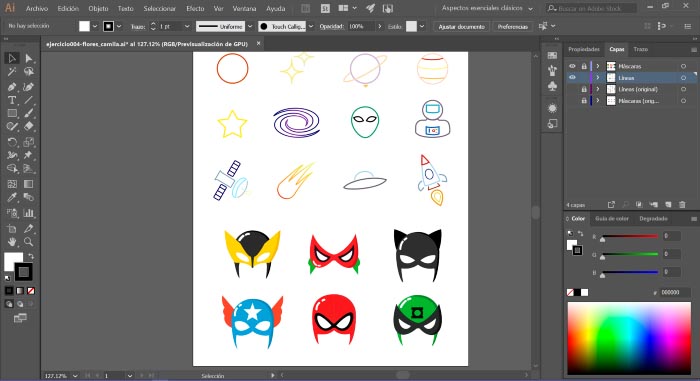The image size is (700, 381).
Task: Open the Edición menu
Action: [68, 8]
